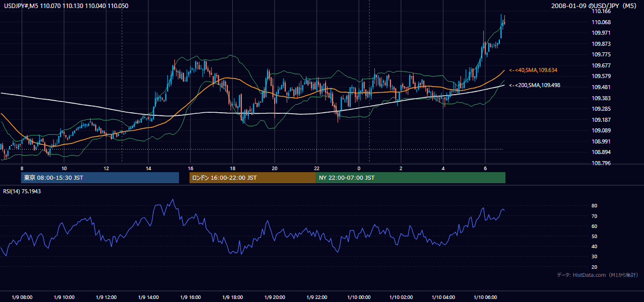Screen dimensions: 644x302
Task: Click the HistData.com data source credit
Action: tap(598, 275)
